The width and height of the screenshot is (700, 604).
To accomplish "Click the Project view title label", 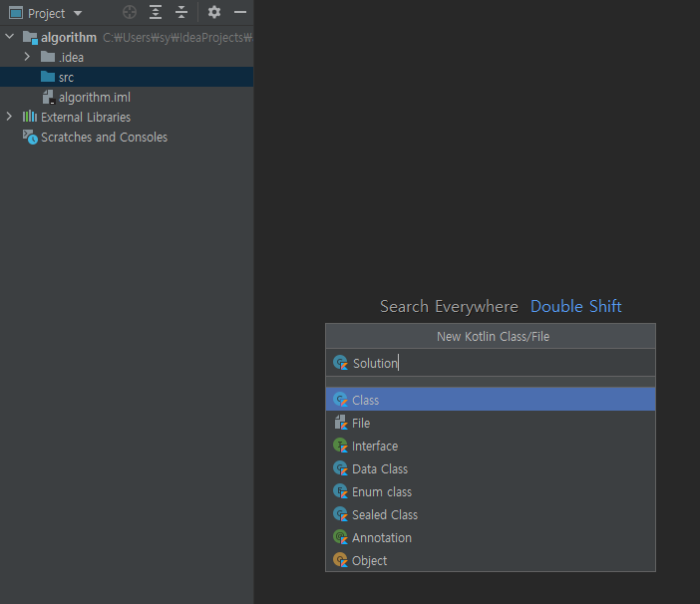I will 47,13.
